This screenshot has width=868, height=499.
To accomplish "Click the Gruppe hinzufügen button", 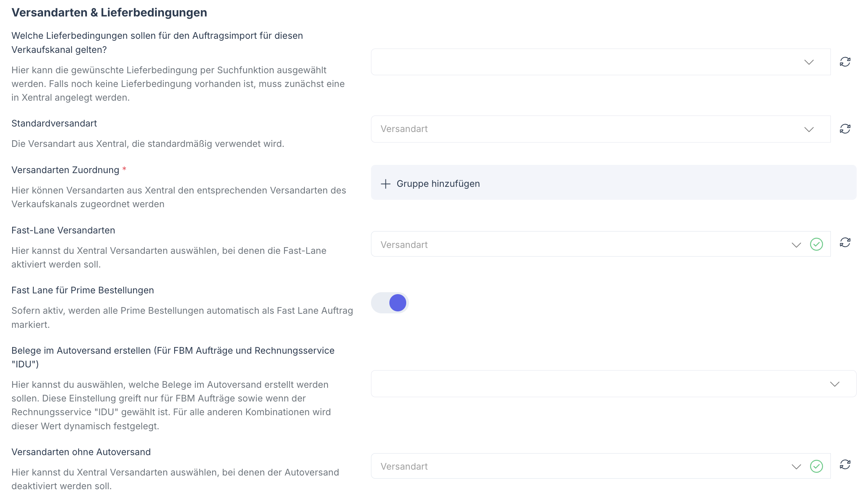I will point(438,184).
